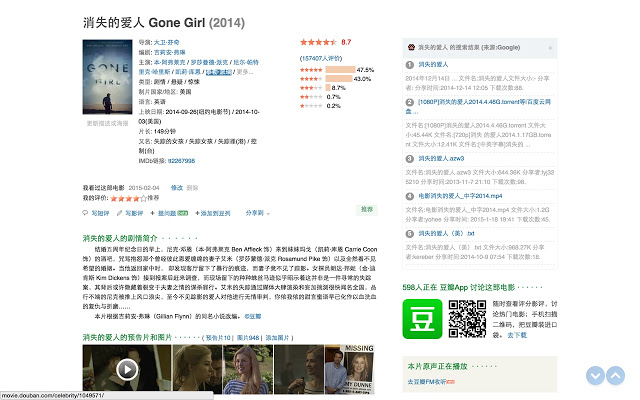Click the round scroll-up arrow button
Viewport: 640px width, 400px height.
[x=616, y=375]
